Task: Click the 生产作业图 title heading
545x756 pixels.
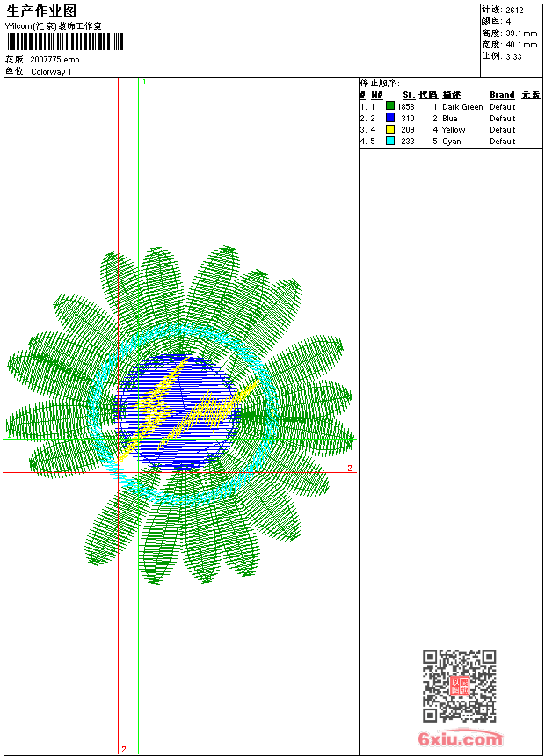Action: pos(41,11)
